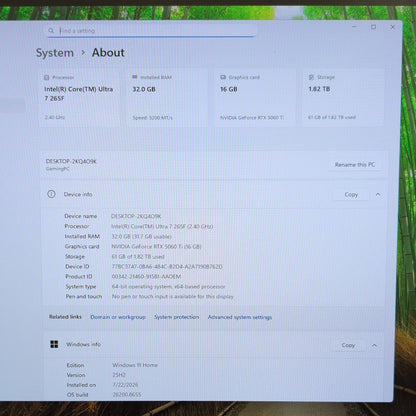Click the Graphics card icon

[223, 77]
